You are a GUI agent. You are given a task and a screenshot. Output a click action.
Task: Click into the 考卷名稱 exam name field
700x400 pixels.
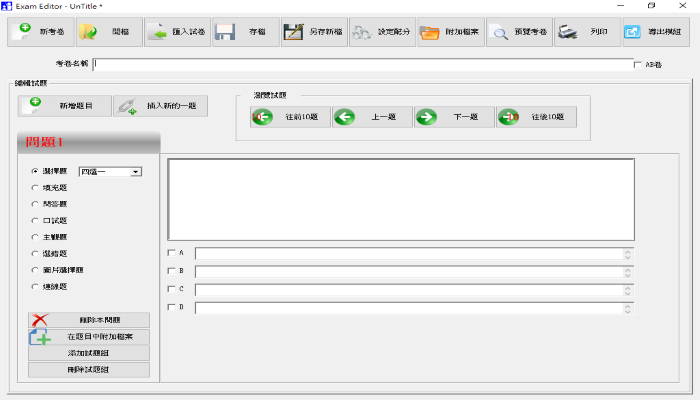click(360, 65)
